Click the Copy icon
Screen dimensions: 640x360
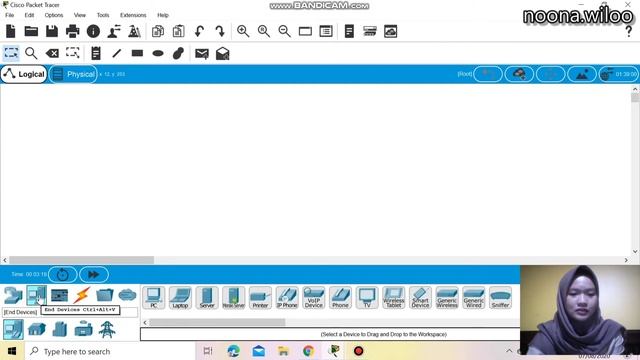pos(158,31)
